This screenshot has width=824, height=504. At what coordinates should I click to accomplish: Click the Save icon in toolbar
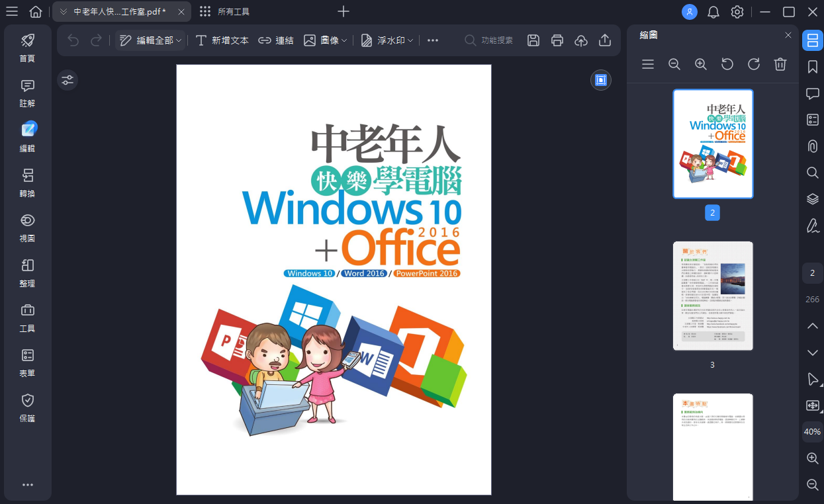[x=533, y=40]
